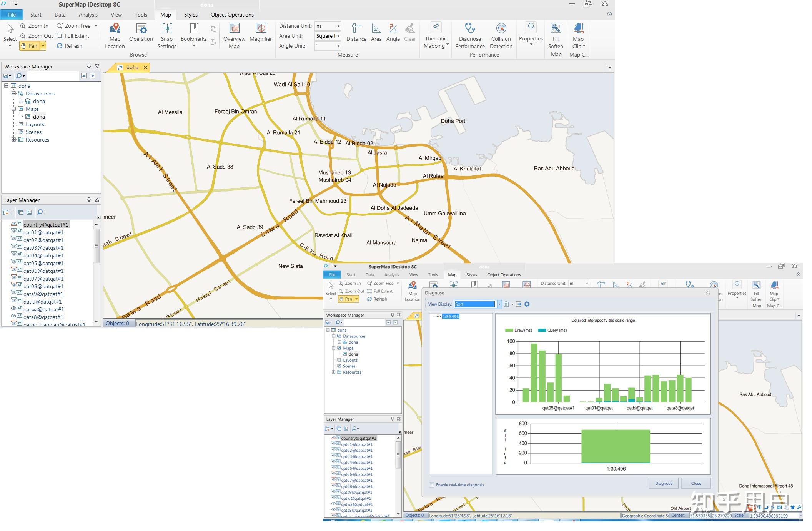
Task: Open the View Display Sort combo box
Action: pyautogui.click(x=499, y=304)
